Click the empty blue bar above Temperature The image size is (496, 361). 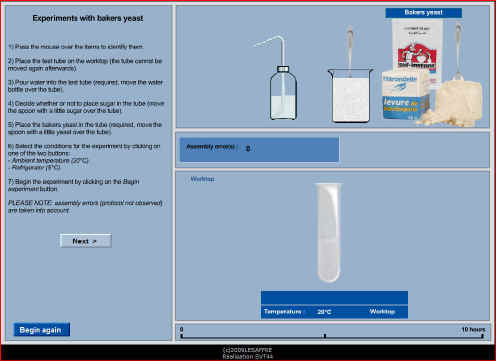pos(334,298)
